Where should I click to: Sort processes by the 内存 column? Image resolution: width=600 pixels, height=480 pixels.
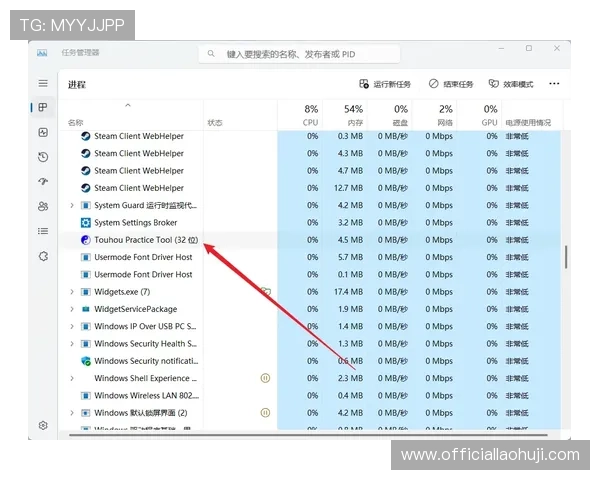pos(353,114)
